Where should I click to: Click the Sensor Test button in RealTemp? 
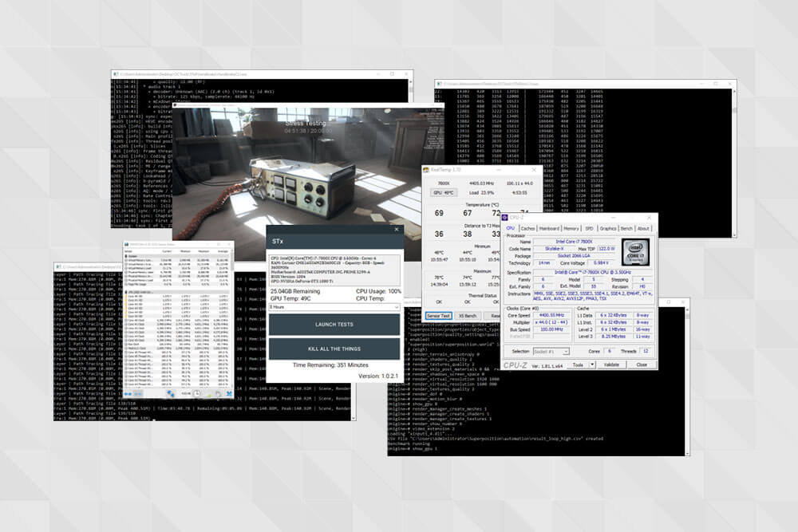pyautogui.click(x=438, y=316)
